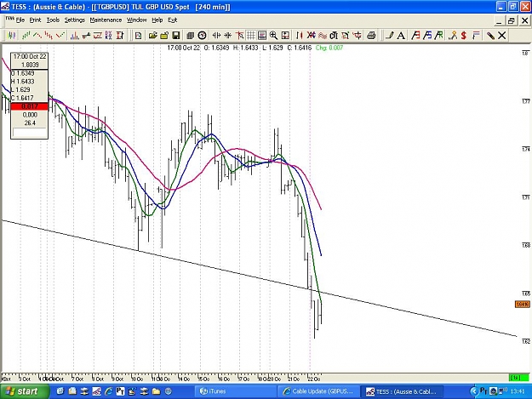The height and width of the screenshot is (399, 532).
Task: Select the draw line pencil tool
Action: (x=390, y=35)
